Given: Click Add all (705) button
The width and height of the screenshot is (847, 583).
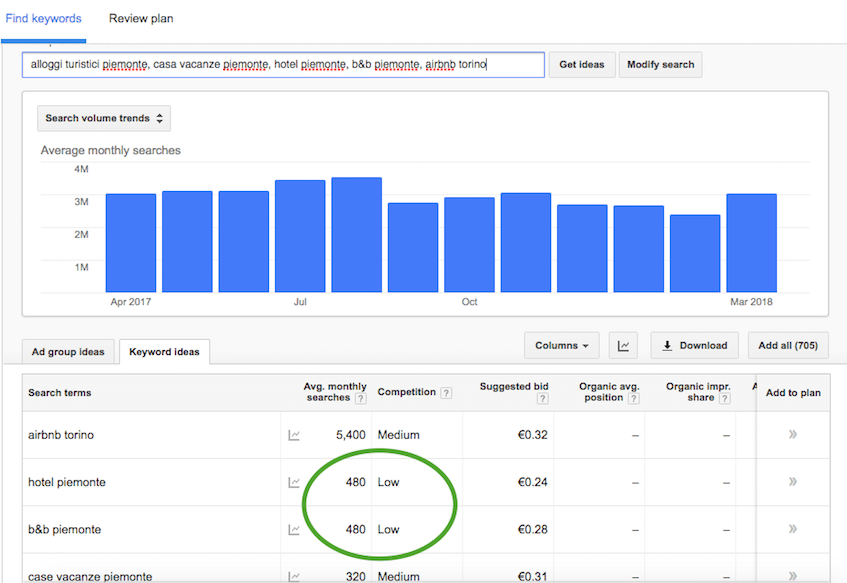Looking at the screenshot, I should (x=788, y=346).
